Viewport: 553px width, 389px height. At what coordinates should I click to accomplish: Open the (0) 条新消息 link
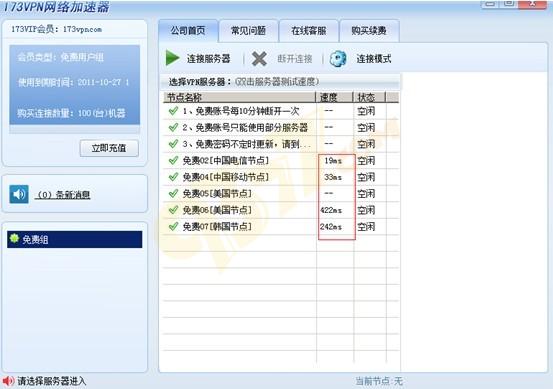tap(63, 195)
